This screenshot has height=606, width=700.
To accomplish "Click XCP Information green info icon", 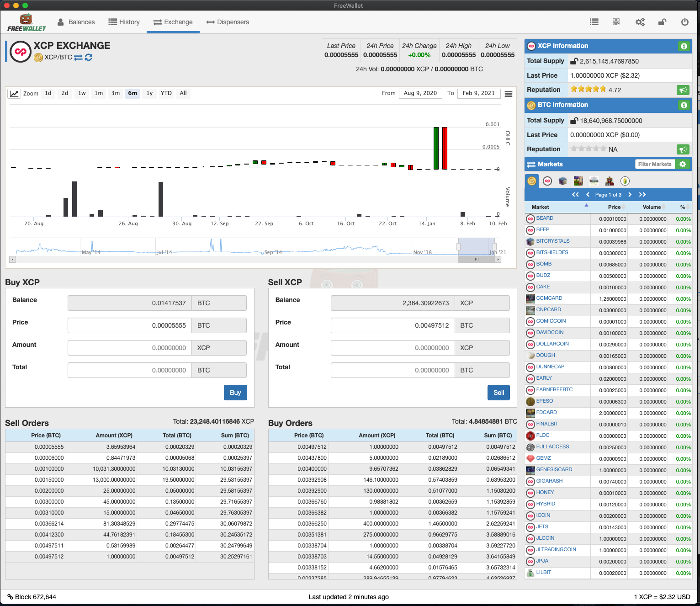I will pos(684,46).
